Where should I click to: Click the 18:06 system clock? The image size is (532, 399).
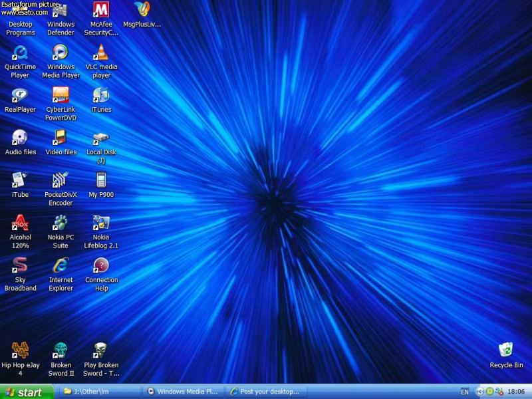click(x=516, y=392)
